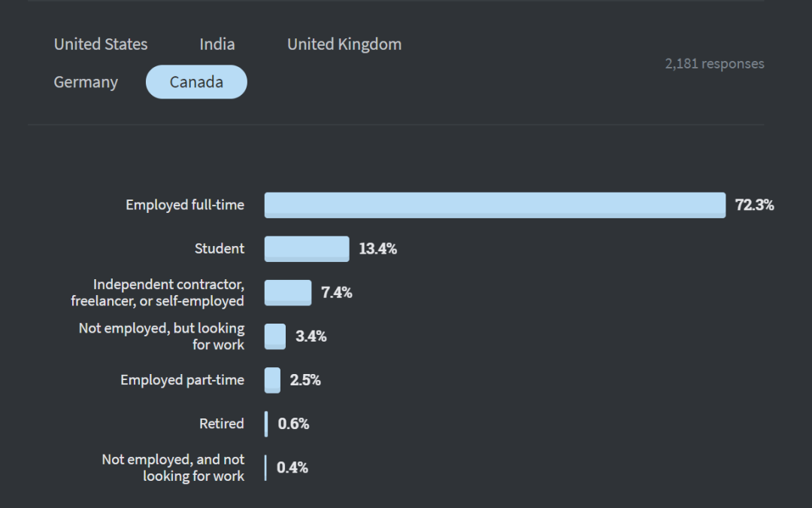Screen dimensions: 812x508
Task: Switch to the India tab
Action: [x=217, y=44]
